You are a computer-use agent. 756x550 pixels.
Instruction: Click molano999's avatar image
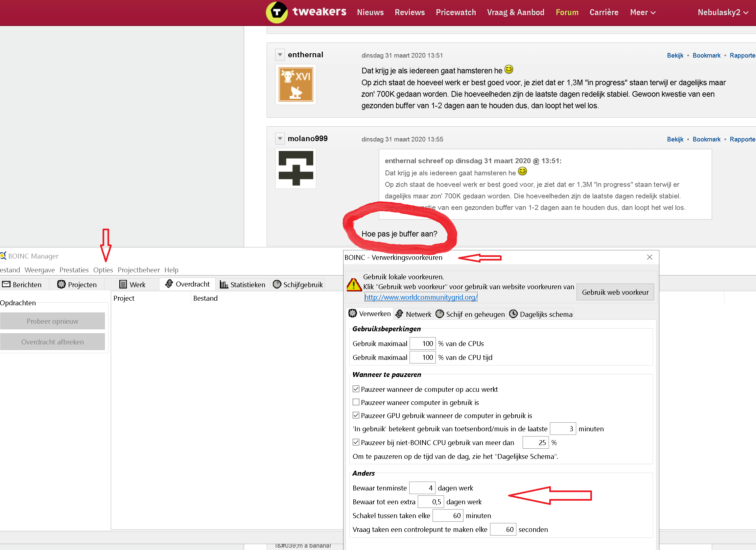(x=296, y=168)
